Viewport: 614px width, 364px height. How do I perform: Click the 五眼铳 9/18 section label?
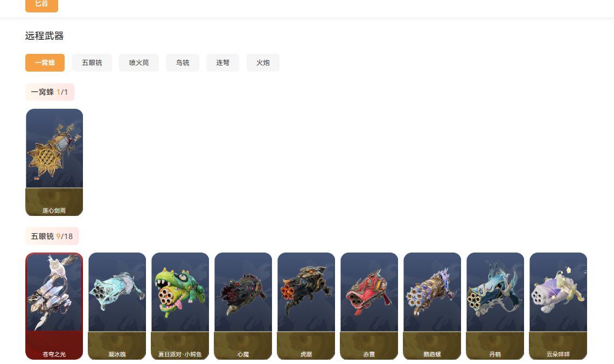[x=52, y=236]
